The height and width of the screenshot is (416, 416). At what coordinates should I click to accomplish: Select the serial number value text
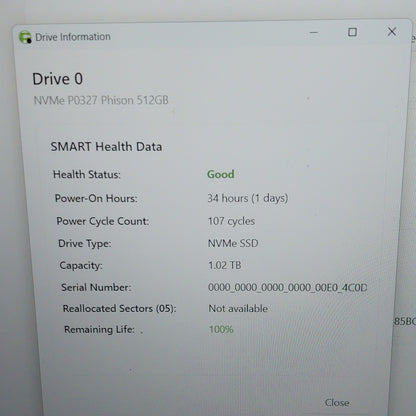pyautogui.click(x=288, y=287)
